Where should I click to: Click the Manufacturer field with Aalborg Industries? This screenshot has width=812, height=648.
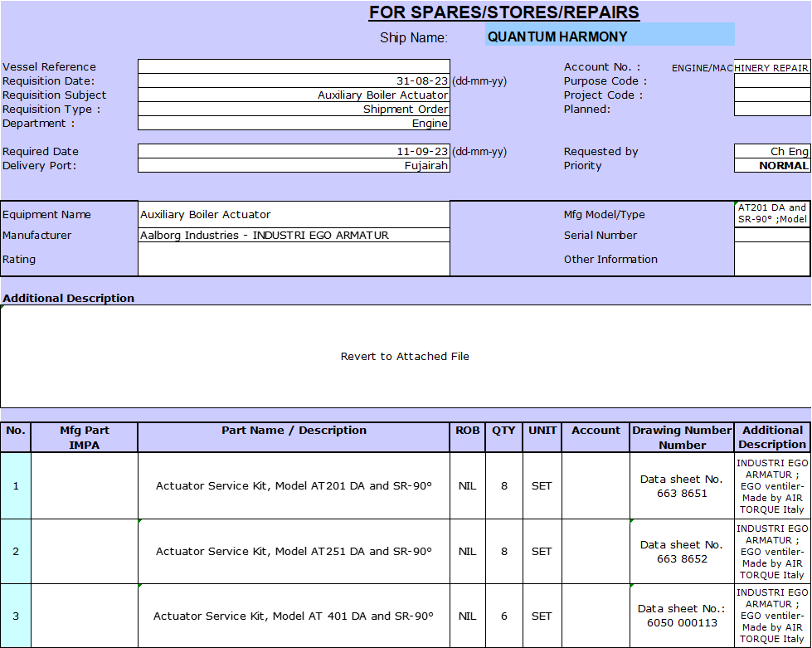(x=294, y=236)
